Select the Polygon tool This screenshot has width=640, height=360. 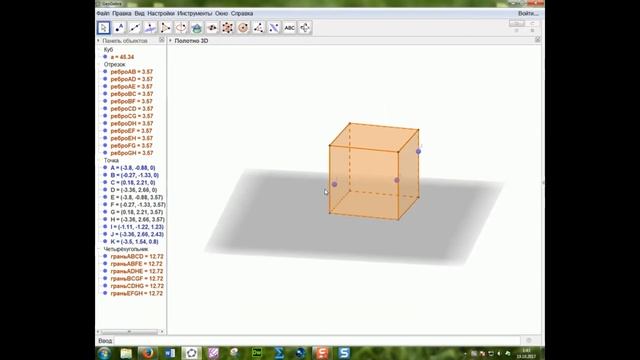point(166,28)
